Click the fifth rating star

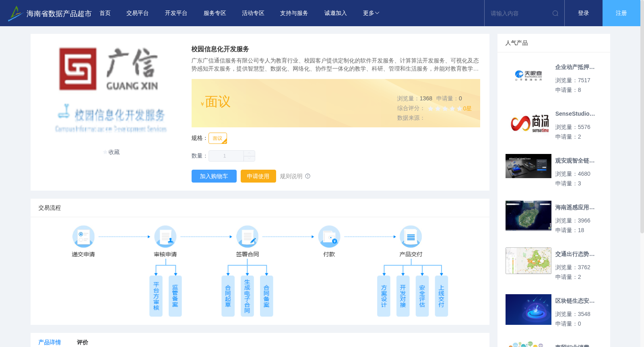click(x=460, y=108)
